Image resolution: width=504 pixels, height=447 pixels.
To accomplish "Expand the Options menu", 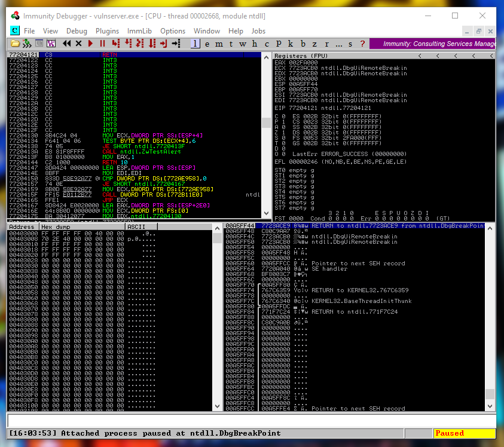I will tap(173, 30).
